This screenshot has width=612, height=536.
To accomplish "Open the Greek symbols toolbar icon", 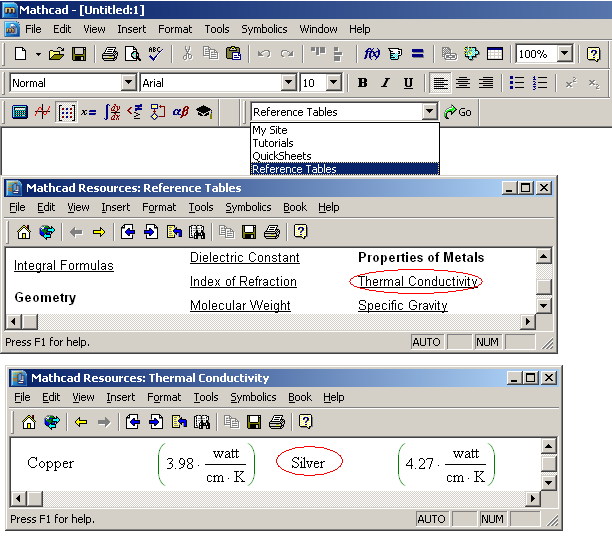I will pos(181,112).
